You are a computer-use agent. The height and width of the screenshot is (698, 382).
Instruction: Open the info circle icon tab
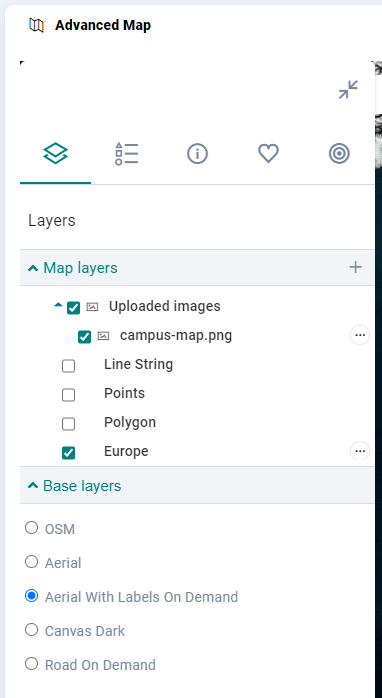point(197,154)
